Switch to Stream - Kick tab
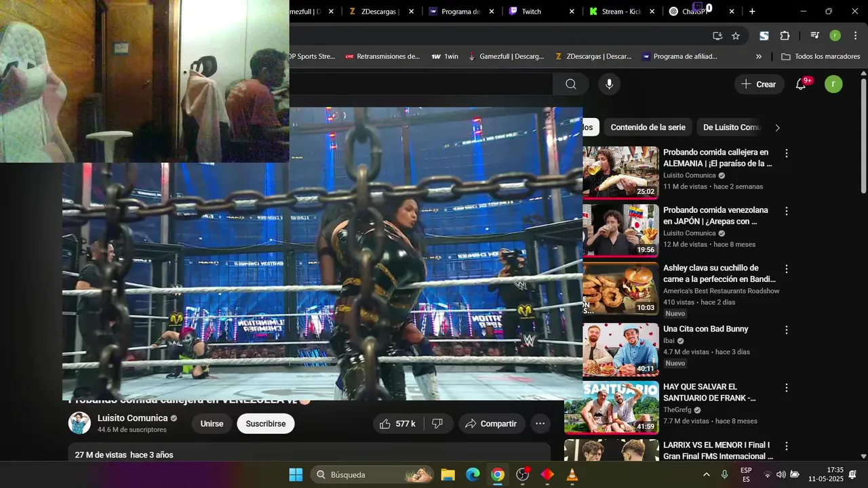The width and height of the screenshot is (868, 488). (622, 11)
